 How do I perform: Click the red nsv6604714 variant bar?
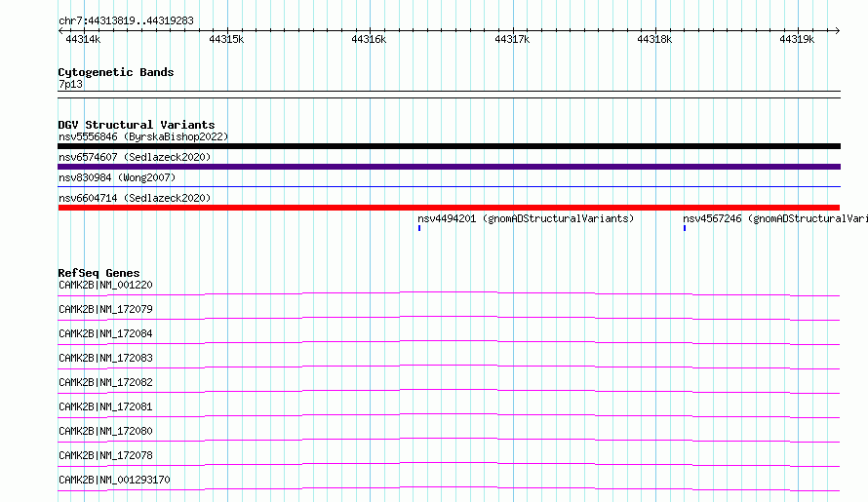coord(449,208)
